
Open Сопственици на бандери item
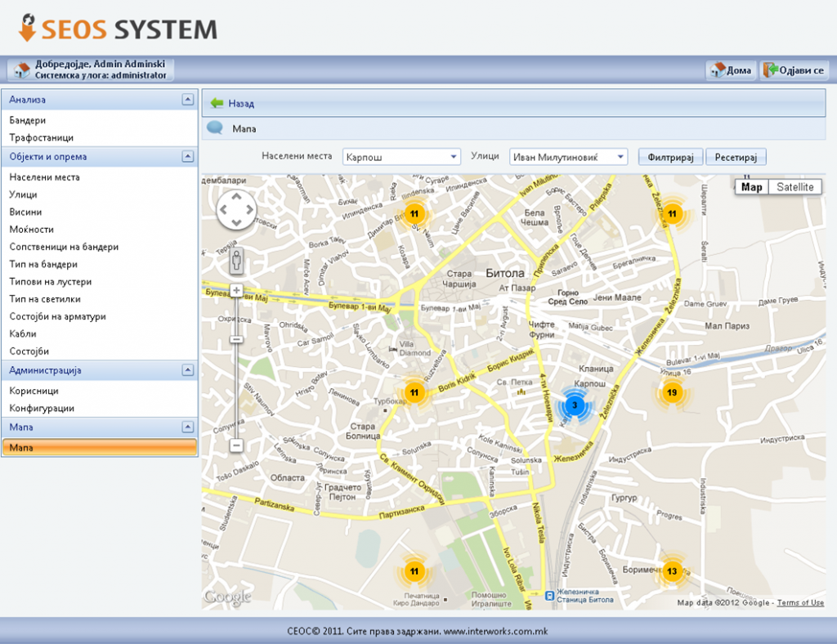(x=64, y=247)
